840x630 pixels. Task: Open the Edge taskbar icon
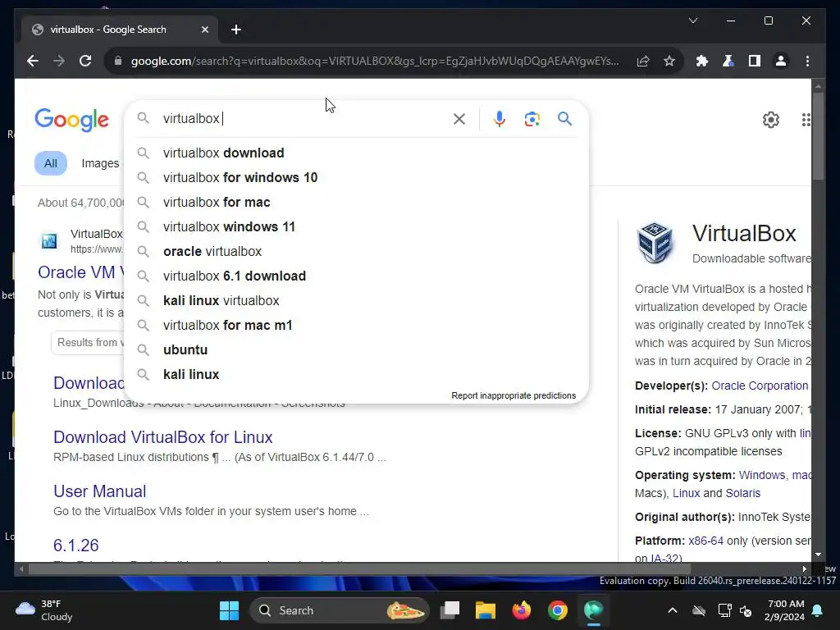[593, 610]
